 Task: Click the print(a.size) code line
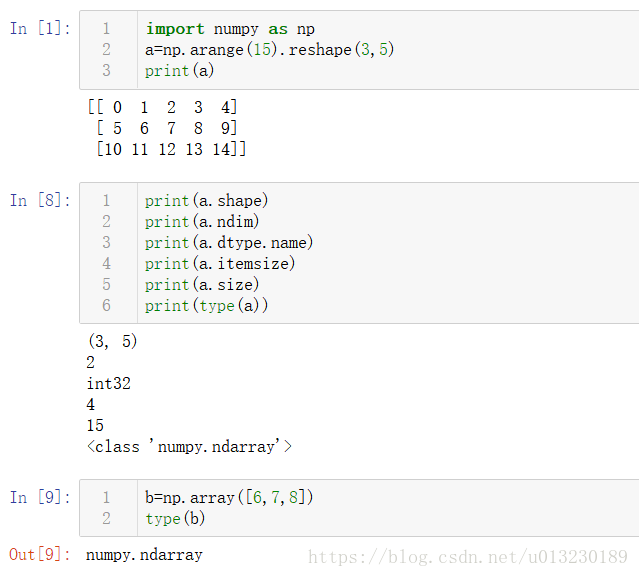[202, 285]
